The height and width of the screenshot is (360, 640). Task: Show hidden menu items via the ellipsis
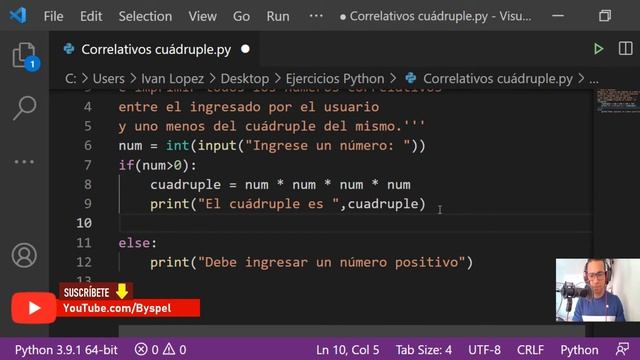tap(316, 16)
